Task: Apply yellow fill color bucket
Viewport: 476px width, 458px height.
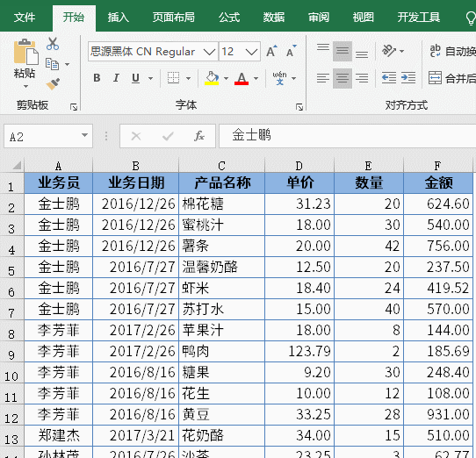Action: click(212, 78)
